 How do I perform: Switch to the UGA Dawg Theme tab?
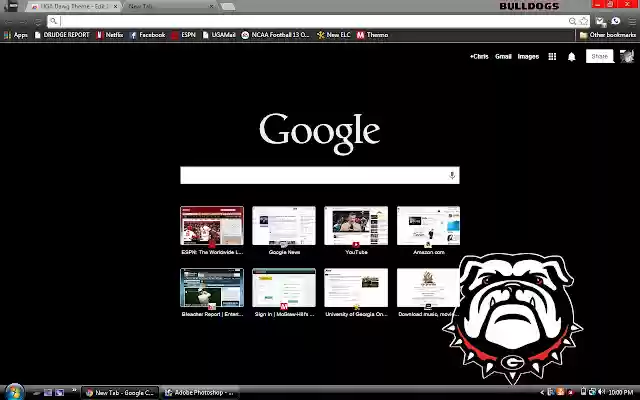[x=74, y=7]
